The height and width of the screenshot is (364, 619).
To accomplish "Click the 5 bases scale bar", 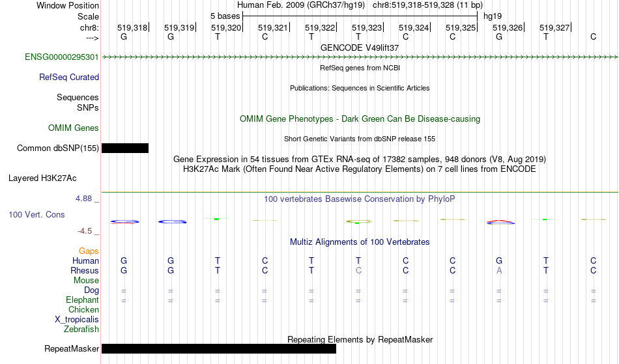I will coord(360,16).
